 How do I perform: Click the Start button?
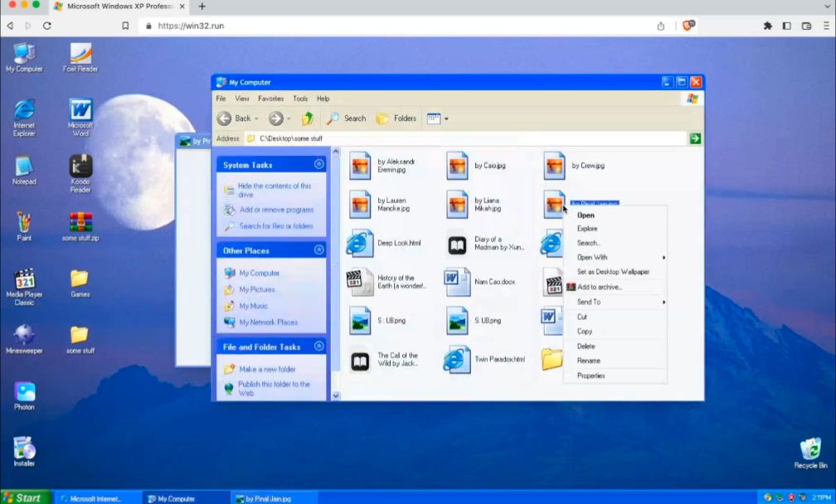[x=26, y=497]
